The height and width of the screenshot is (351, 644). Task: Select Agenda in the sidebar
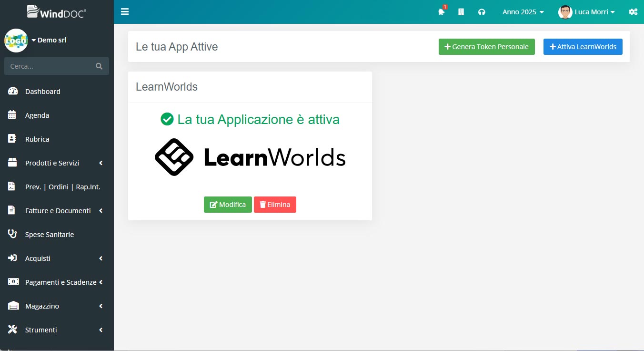37,115
